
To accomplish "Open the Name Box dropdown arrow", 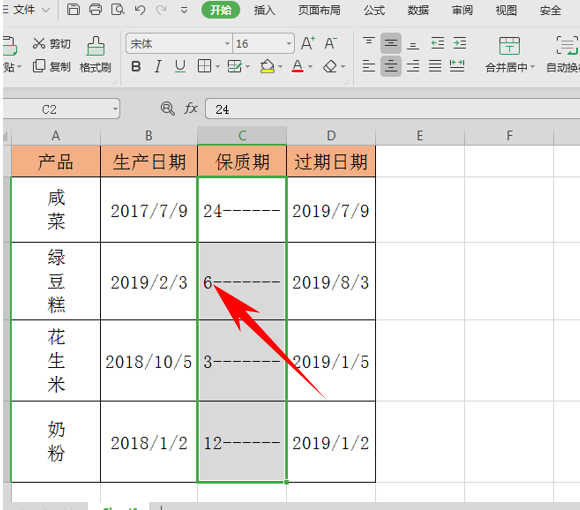I will (115, 109).
